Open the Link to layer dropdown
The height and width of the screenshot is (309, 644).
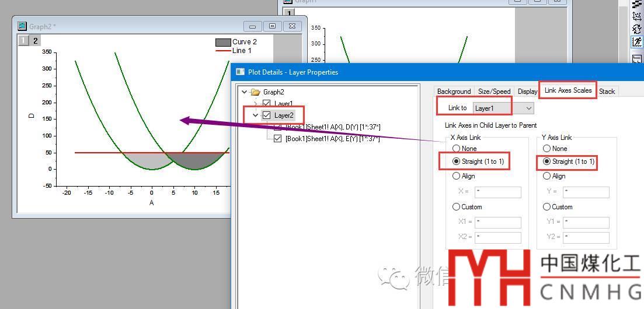(x=503, y=108)
